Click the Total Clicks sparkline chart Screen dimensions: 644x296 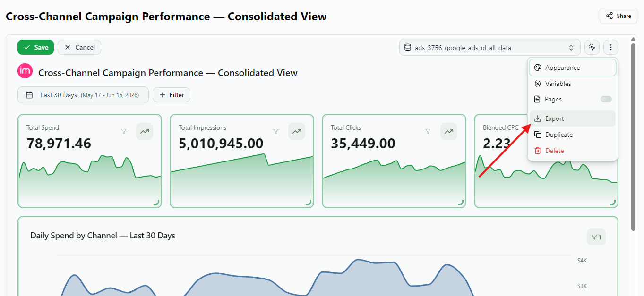click(x=394, y=184)
